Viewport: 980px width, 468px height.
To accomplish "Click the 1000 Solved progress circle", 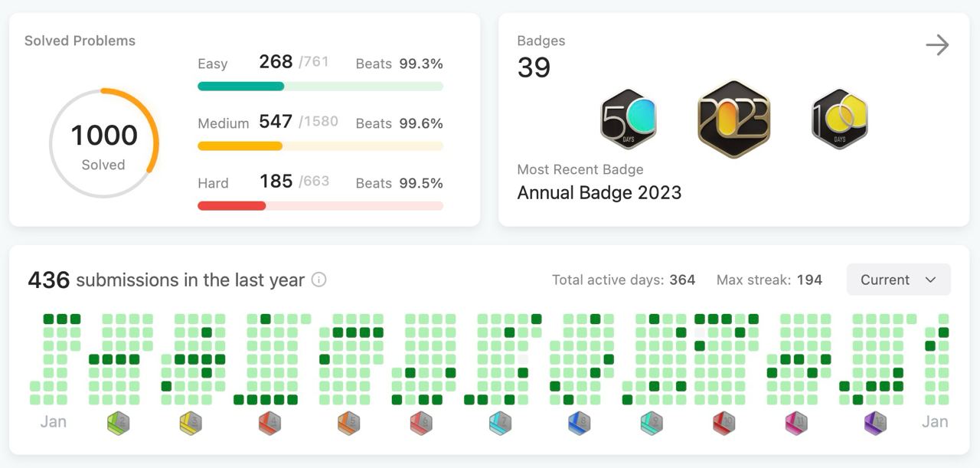I will (103, 143).
